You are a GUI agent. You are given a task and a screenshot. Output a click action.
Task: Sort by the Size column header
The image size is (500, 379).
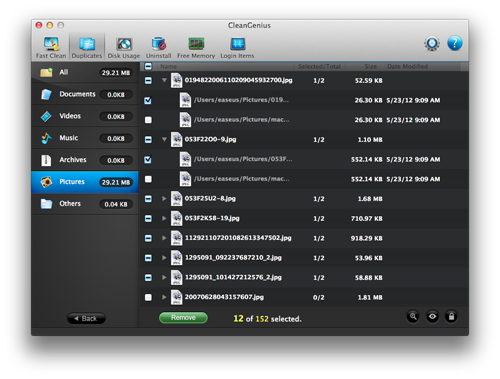pyautogui.click(x=371, y=66)
